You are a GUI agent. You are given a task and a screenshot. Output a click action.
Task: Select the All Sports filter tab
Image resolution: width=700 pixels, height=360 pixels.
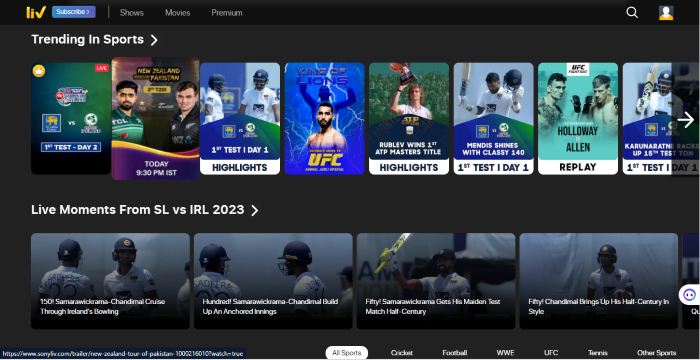pos(346,353)
